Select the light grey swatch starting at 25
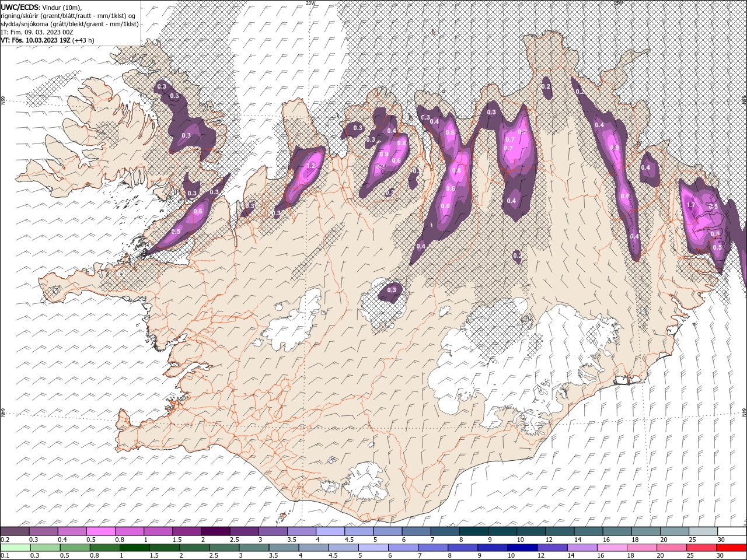This screenshot has height=560, width=747. (x=702, y=531)
